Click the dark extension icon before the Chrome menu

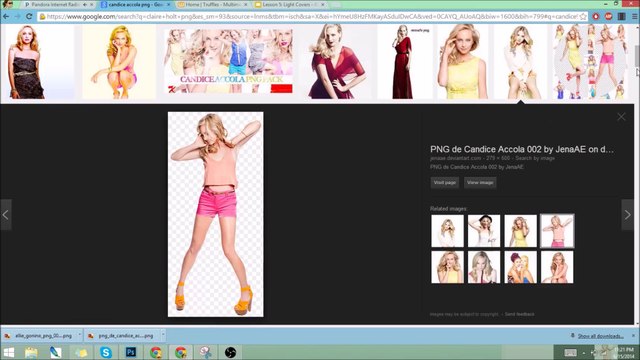click(622, 17)
